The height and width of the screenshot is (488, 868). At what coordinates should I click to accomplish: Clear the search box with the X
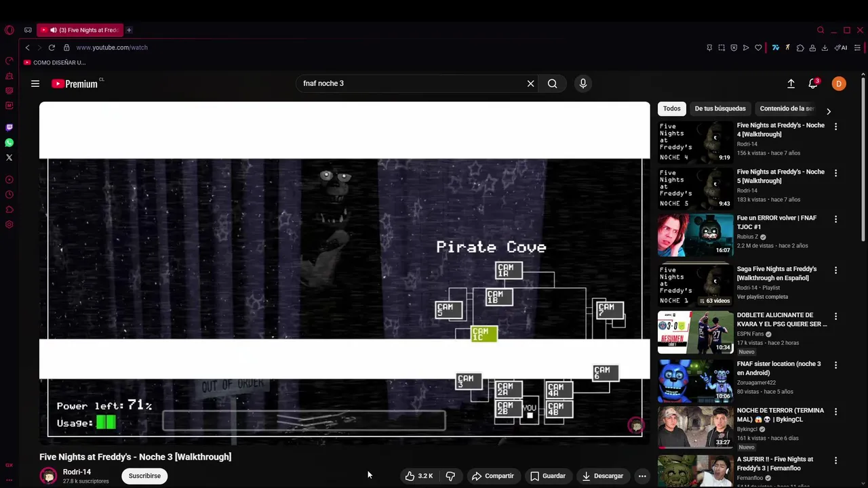click(530, 83)
